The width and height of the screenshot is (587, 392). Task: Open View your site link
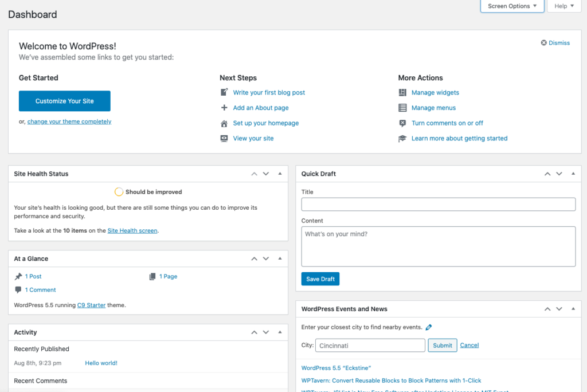253,139
